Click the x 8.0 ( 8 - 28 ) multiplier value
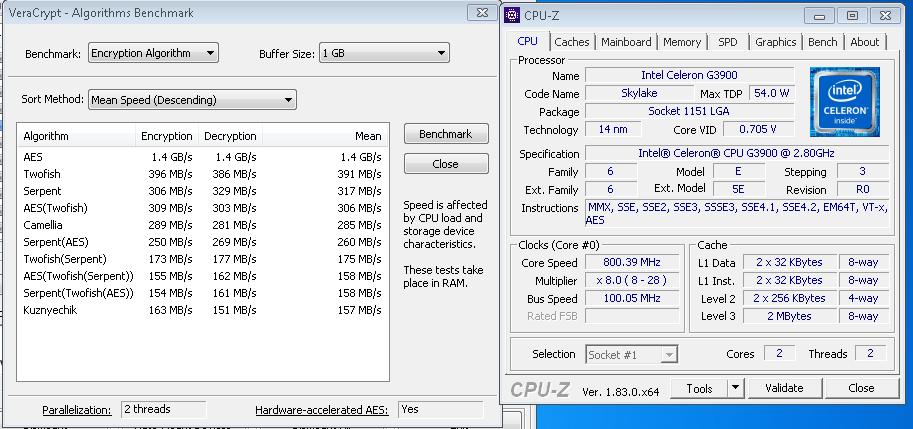 (632, 281)
